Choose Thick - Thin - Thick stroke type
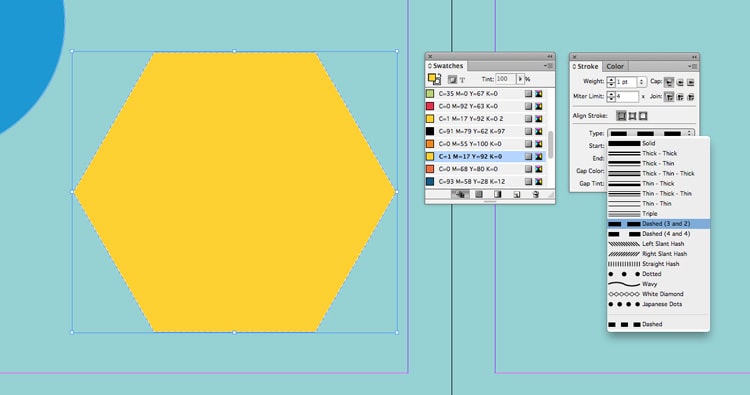This screenshot has width=750, height=395. point(659,174)
